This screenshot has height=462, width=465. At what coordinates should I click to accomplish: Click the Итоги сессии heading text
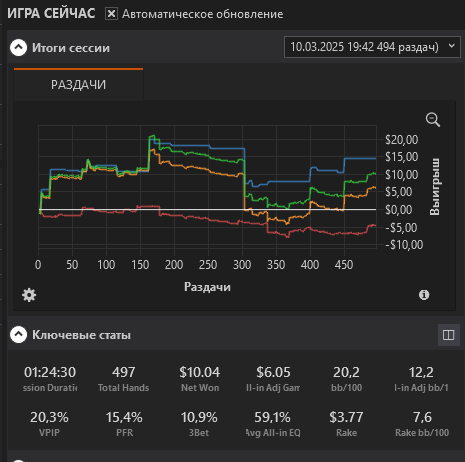click(71, 48)
